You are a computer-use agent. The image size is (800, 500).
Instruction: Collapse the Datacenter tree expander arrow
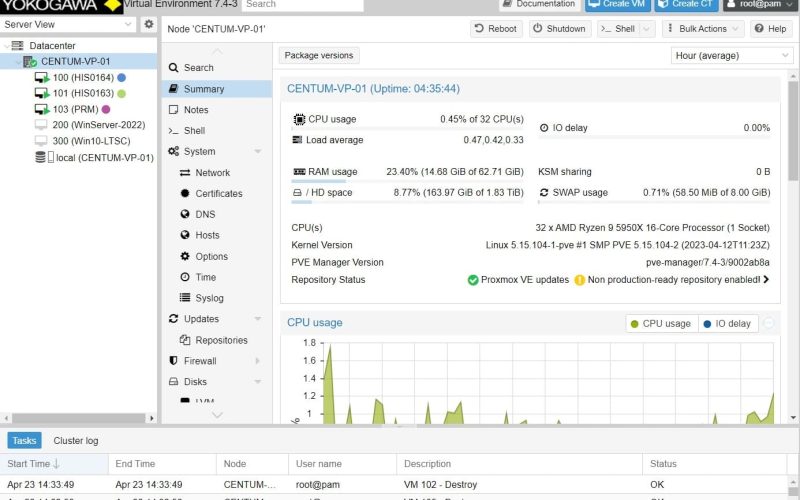click(x=6, y=45)
